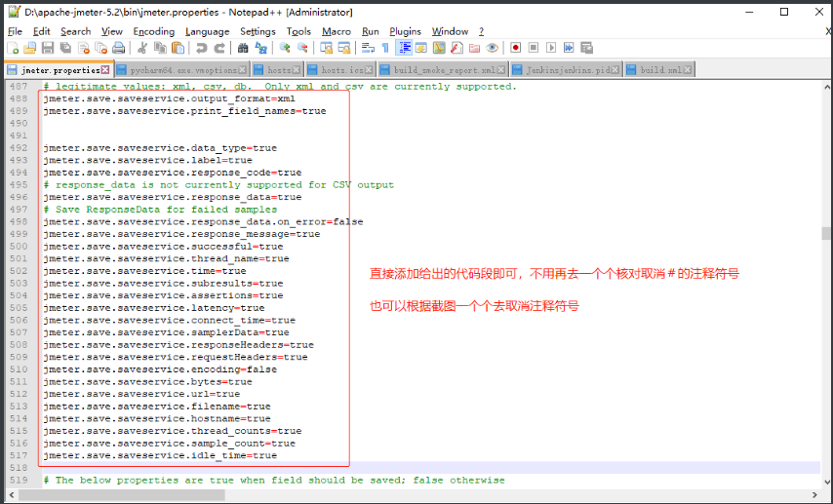Click the Undo arrow icon

pos(201,49)
